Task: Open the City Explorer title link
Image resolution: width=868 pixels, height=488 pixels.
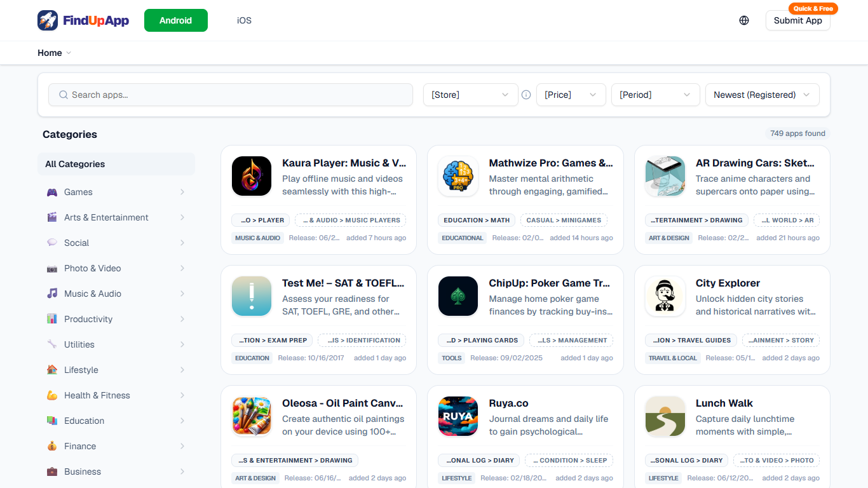Action: coord(728,283)
